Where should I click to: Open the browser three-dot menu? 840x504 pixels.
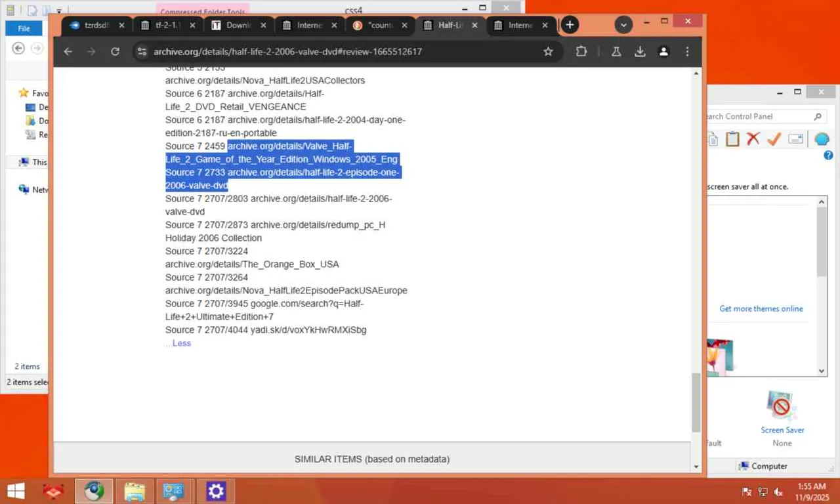point(687,51)
